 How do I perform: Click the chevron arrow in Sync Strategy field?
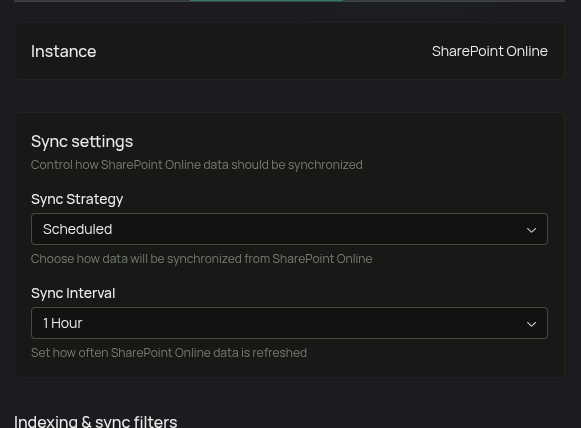tap(531, 230)
